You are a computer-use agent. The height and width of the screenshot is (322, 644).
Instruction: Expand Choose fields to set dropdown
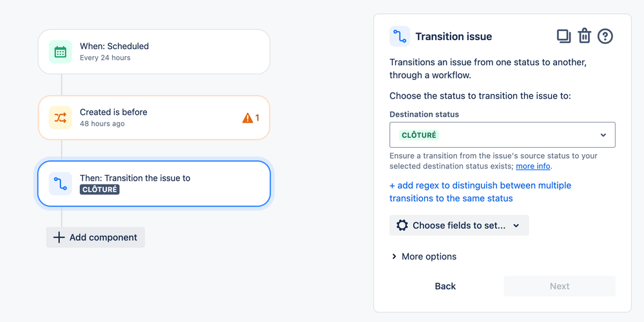pyautogui.click(x=459, y=225)
